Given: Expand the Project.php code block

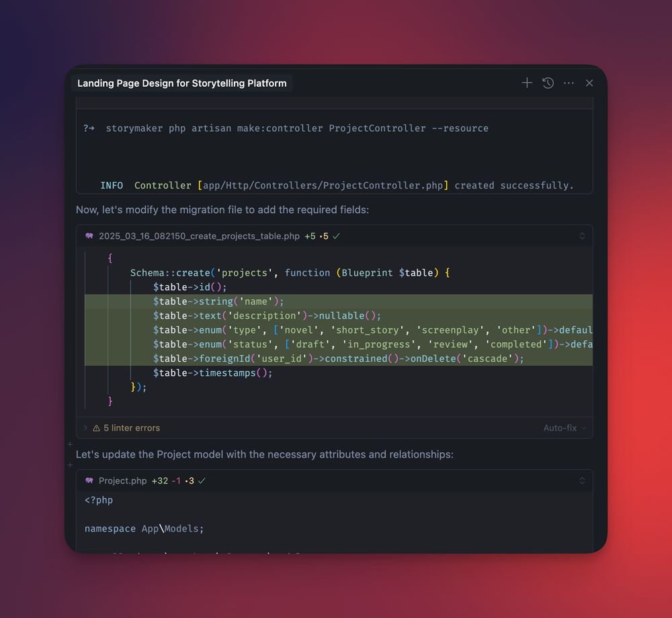Looking at the screenshot, I should (x=582, y=480).
